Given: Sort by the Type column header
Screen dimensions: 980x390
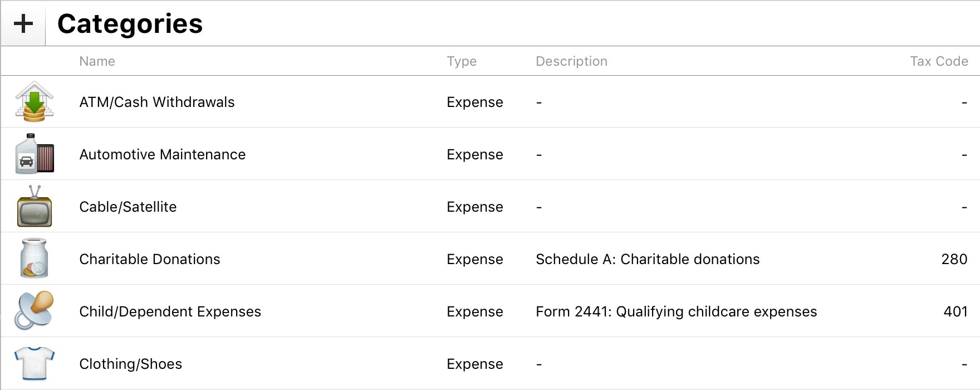Looking at the screenshot, I should pyautogui.click(x=462, y=61).
